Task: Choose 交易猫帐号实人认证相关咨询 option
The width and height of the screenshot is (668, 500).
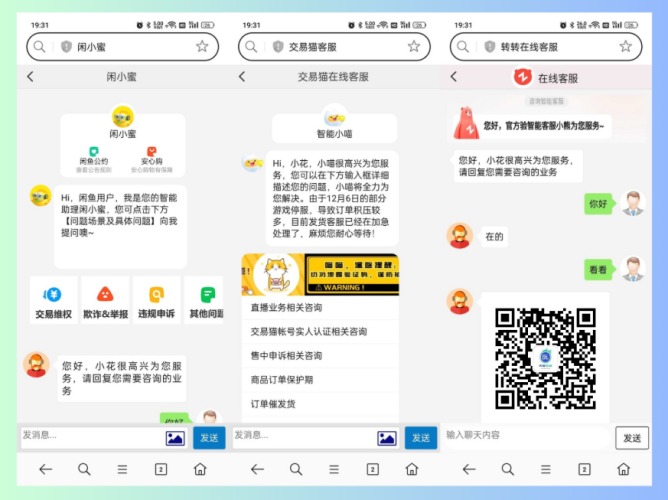Action: click(320, 331)
